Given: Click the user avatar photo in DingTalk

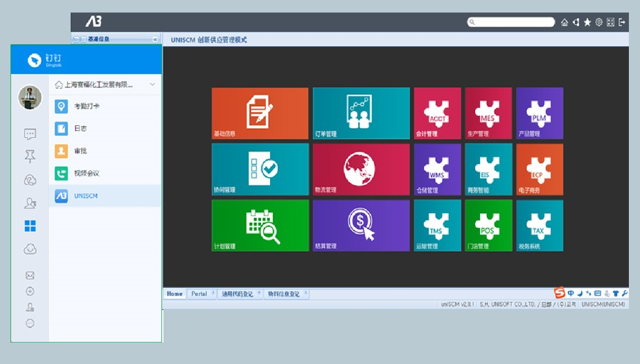Looking at the screenshot, I should [x=30, y=98].
